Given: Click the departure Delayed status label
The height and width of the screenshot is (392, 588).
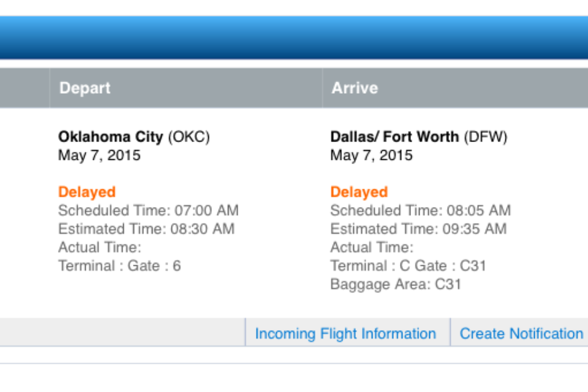Looking at the screenshot, I should (87, 192).
